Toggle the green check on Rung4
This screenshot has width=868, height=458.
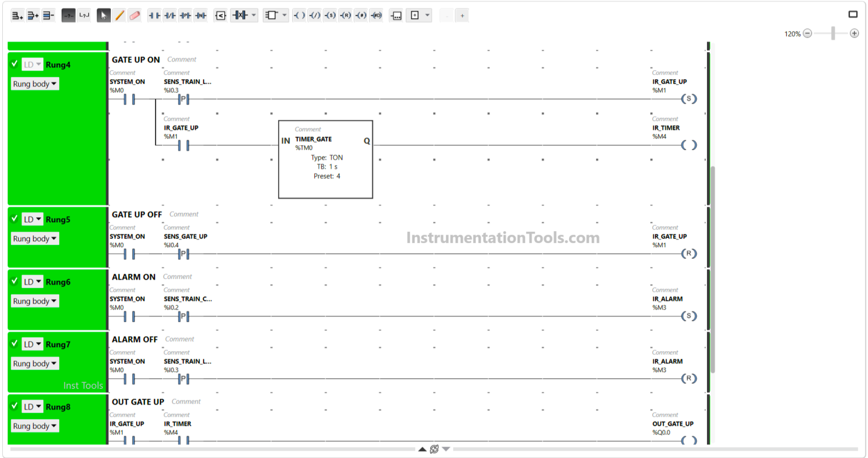tap(14, 64)
